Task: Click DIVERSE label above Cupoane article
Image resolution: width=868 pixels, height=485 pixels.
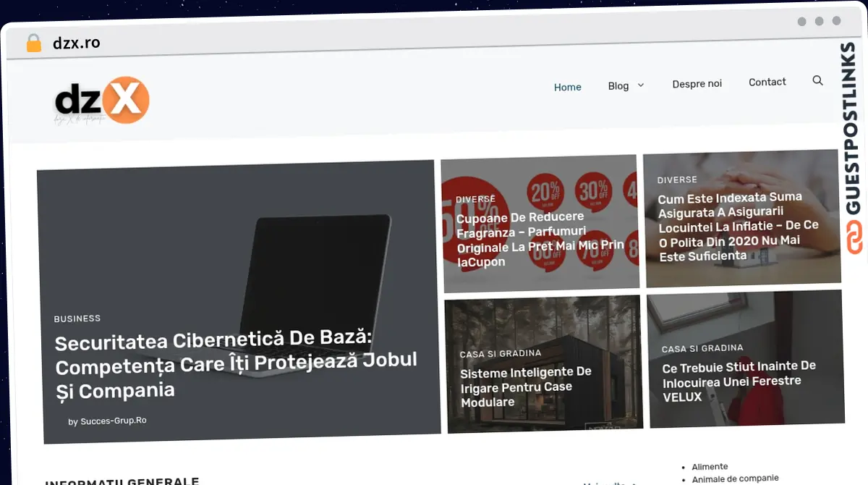Action: tap(475, 199)
